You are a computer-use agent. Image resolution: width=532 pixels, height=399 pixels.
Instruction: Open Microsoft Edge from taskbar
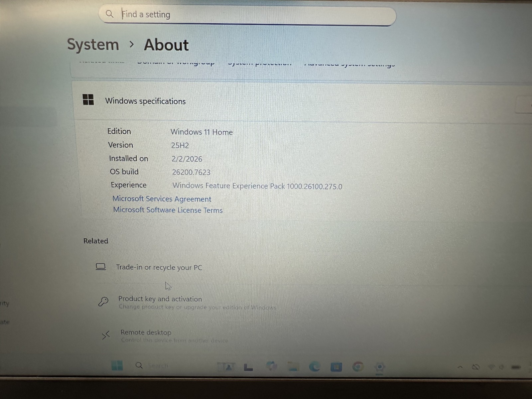click(x=315, y=367)
